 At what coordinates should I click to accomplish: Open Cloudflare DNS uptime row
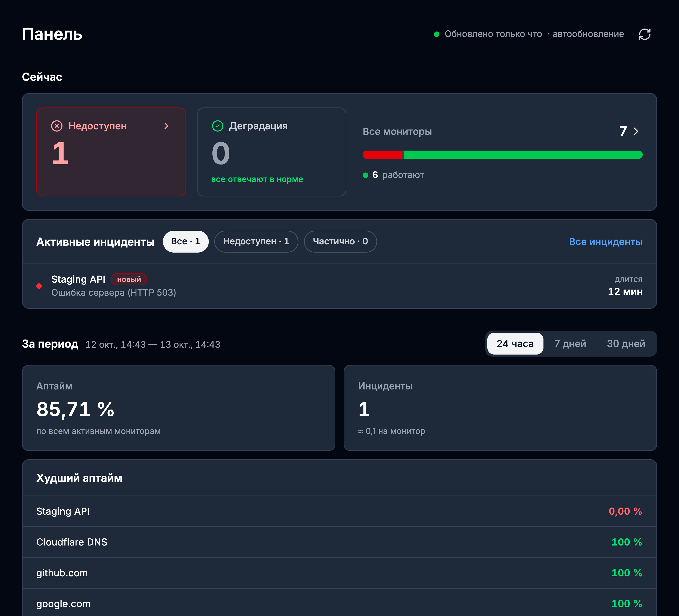[x=339, y=542]
